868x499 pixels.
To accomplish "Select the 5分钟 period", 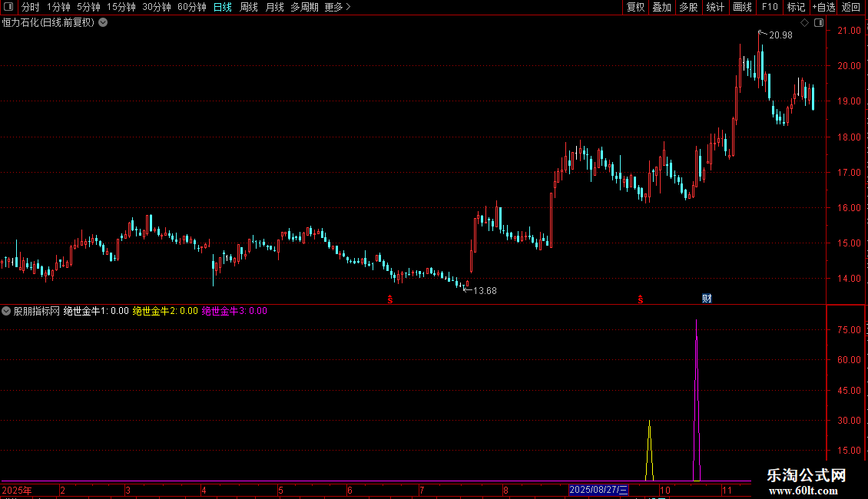I will click(88, 7).
